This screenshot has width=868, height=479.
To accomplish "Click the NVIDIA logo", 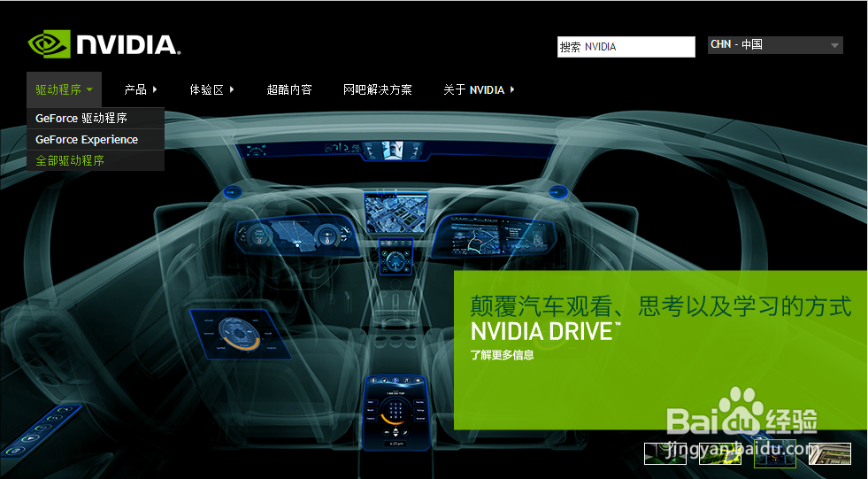I will (x=104, y=43).
